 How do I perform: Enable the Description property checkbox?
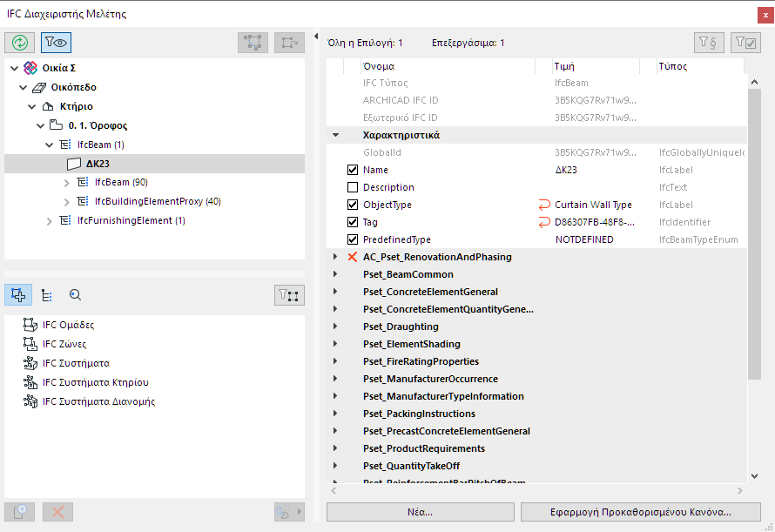[353, 187]
